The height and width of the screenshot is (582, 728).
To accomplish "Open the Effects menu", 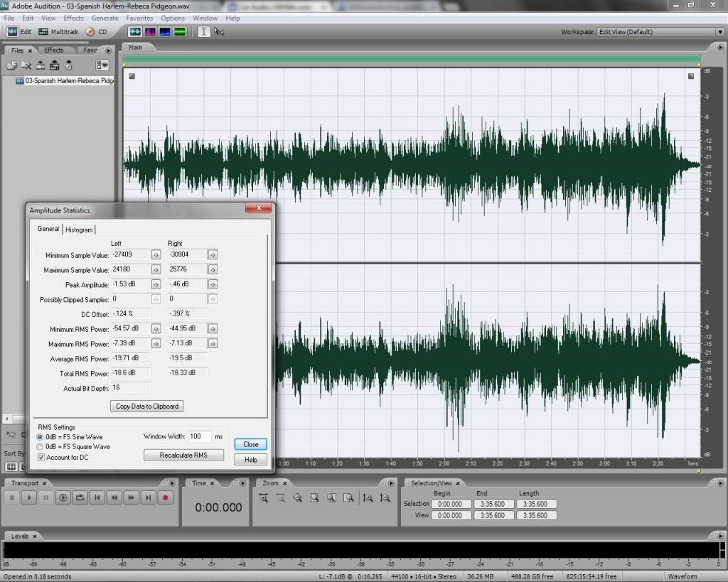I will click(x=73, y=18).
